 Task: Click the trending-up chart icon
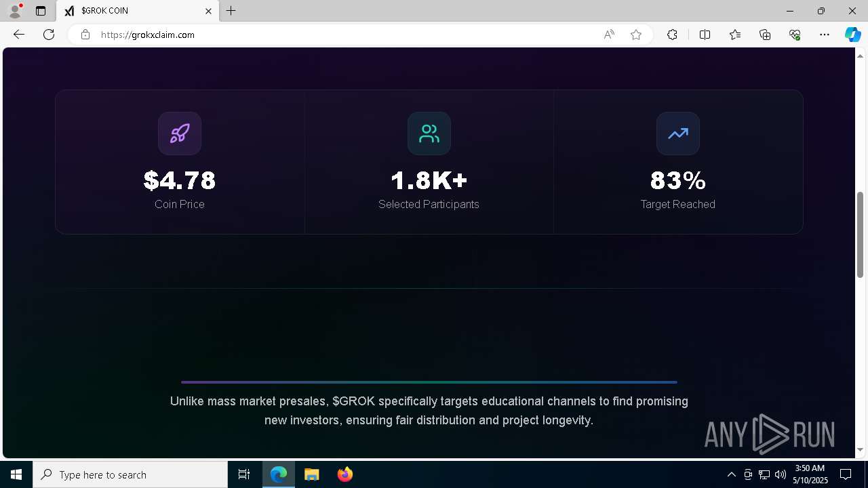[x=678, y=134]
